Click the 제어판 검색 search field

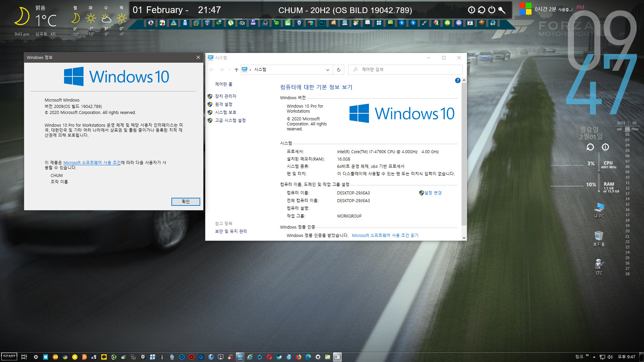pos(406,70)
